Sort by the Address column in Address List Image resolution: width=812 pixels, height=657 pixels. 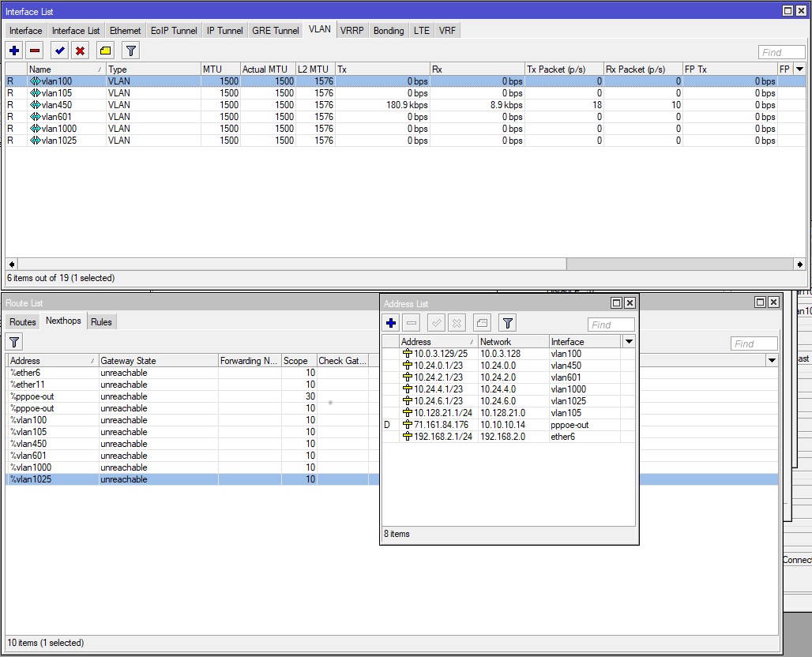[x=438, y=342]
